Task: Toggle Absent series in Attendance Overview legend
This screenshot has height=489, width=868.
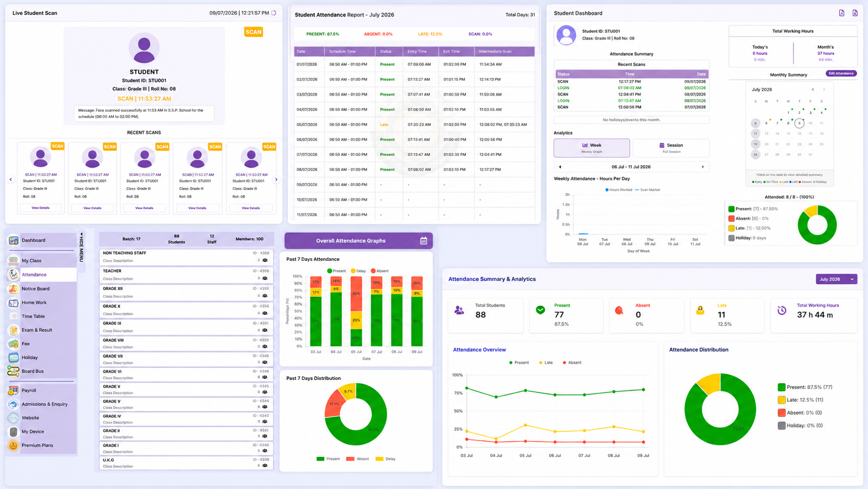Action: [572, 362]
